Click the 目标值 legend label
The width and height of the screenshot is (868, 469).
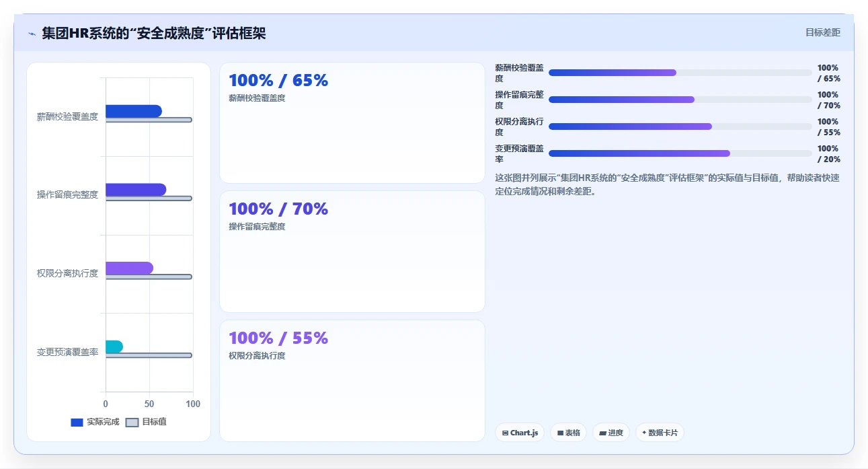(x=154, y=422)
